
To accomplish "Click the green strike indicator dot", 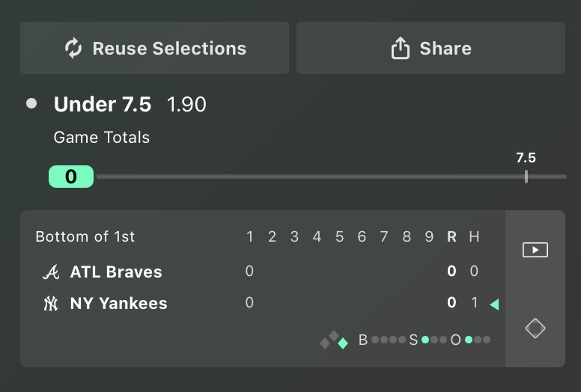I will tap(425, 340).
